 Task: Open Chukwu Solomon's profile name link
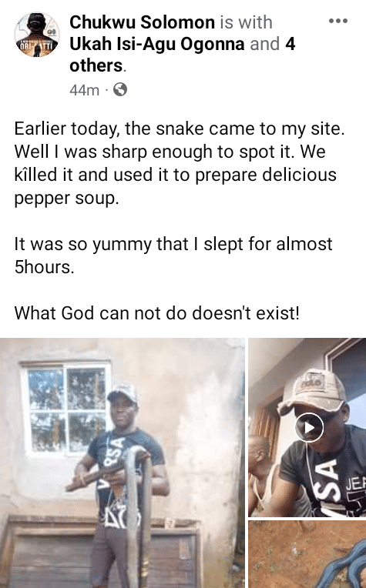[142, 22]
